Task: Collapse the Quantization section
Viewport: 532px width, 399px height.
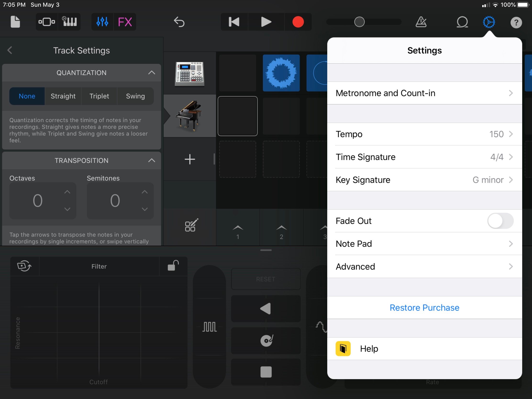Action: [151, 73]
